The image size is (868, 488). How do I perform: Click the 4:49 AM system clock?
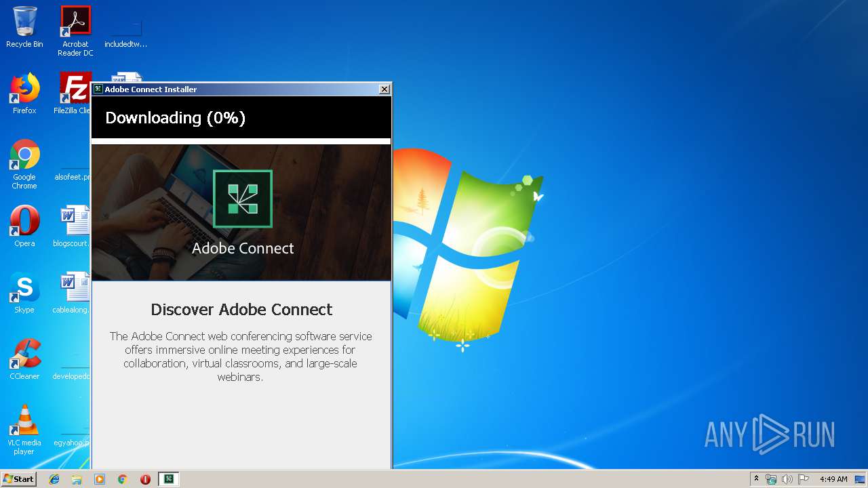(x=833, y=479)
